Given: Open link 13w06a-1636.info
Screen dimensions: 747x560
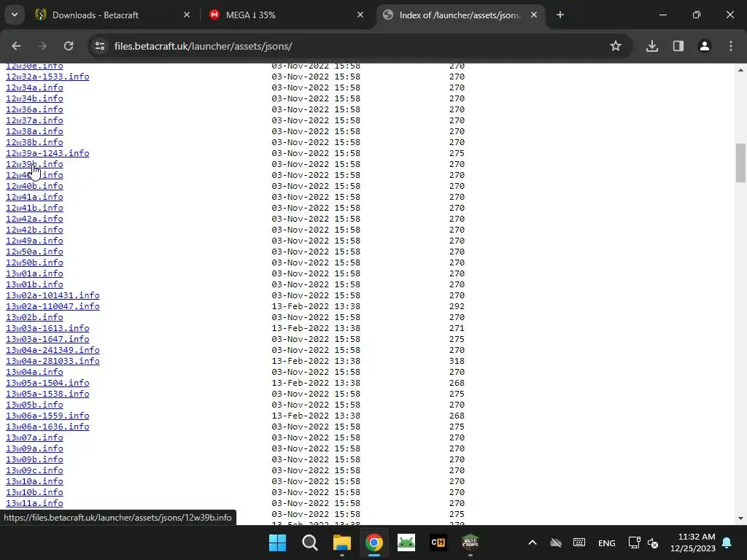Looking at the screenshot, I should [x=47, y=427].
